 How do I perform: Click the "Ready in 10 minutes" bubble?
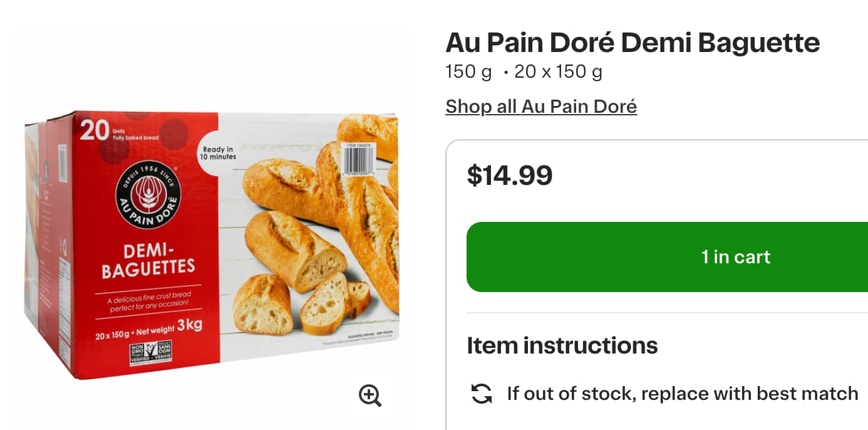click(x=217, y=152)
